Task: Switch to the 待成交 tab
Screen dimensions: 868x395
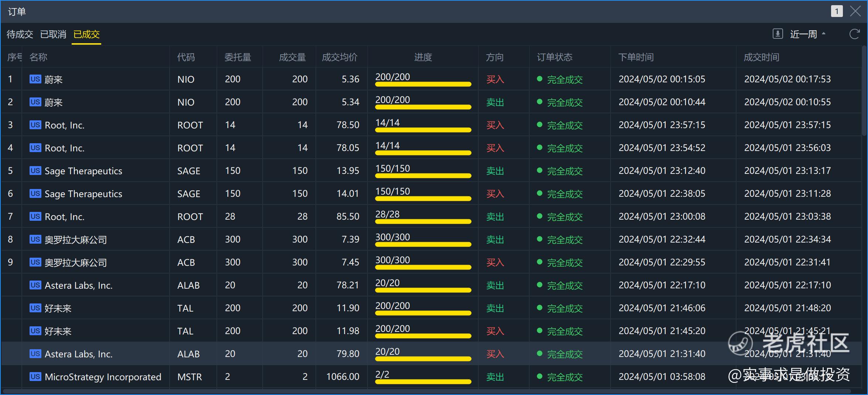Action: click(20, 34)
